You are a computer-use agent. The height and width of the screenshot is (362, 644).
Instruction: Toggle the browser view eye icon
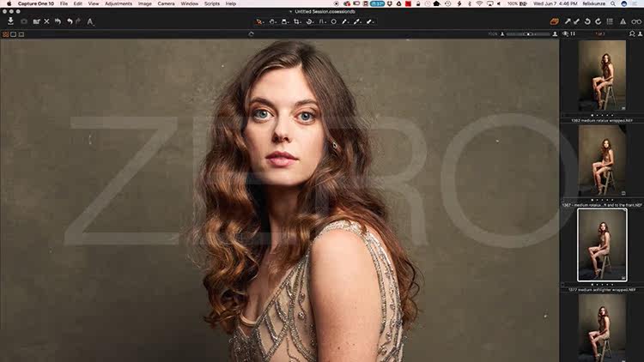point(566,34)
